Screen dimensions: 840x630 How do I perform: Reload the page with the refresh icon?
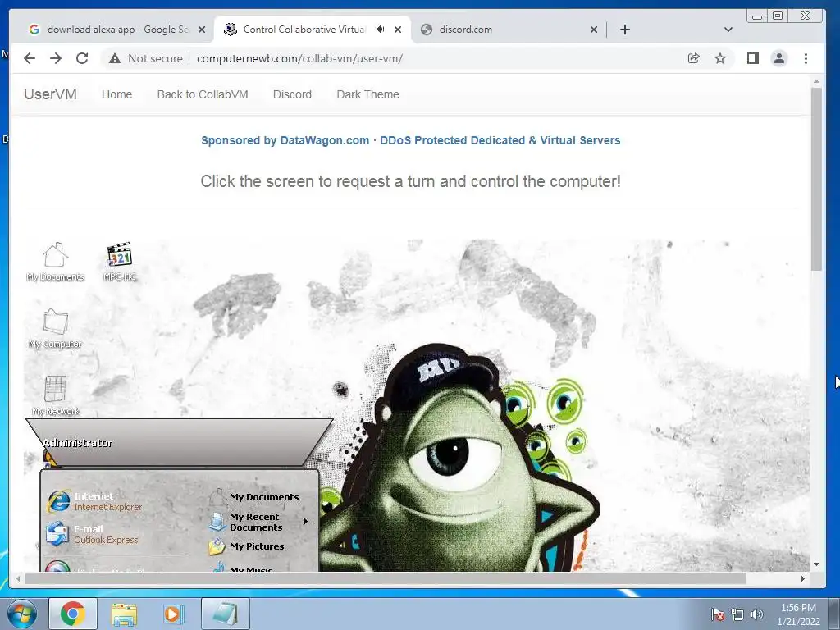pos(82,58)
